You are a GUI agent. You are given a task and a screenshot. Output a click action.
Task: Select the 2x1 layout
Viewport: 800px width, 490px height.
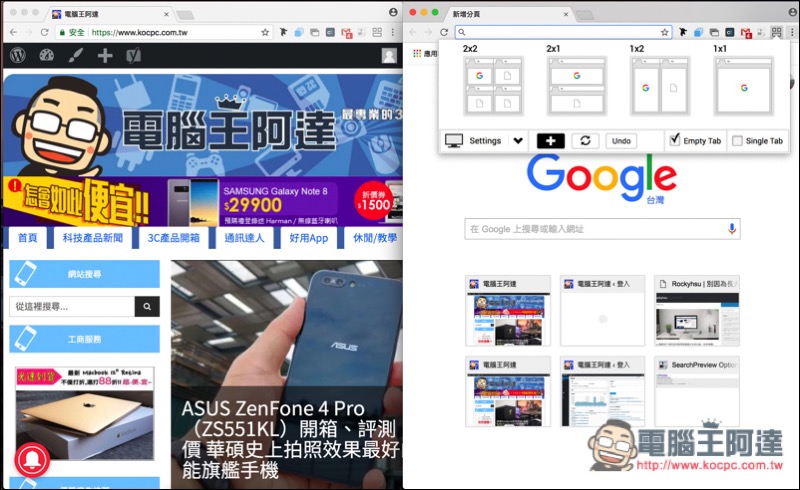577,86
